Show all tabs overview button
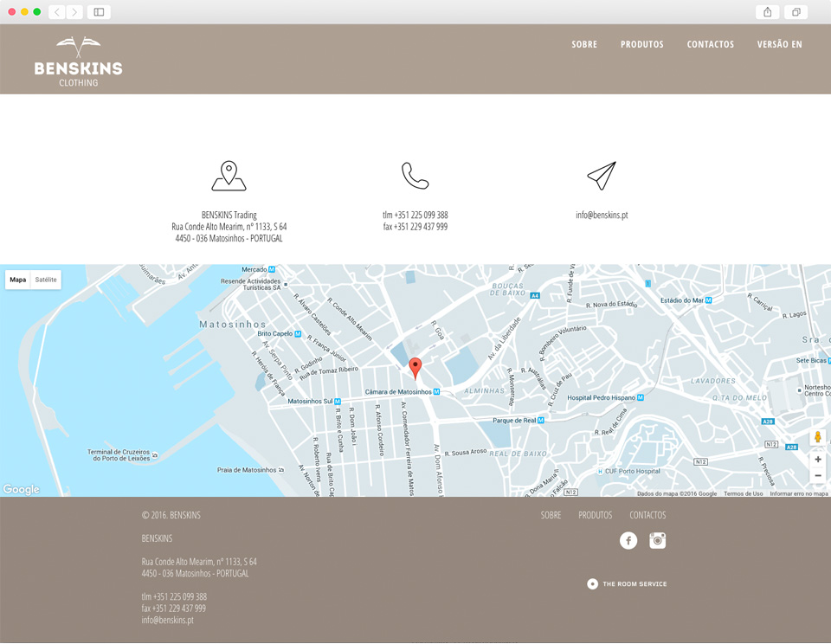The height and width of the screenshot is (644, 831). click(x=796, y=12)
